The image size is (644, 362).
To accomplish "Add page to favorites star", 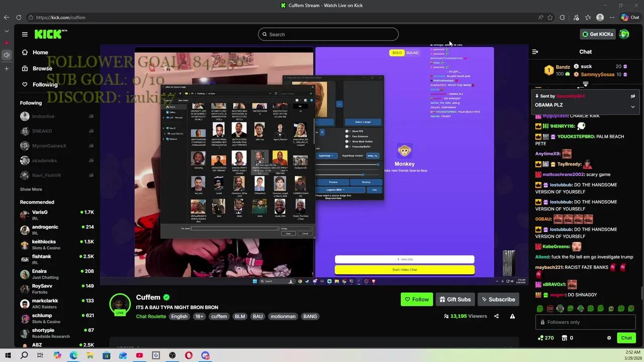I will point(550,17).
